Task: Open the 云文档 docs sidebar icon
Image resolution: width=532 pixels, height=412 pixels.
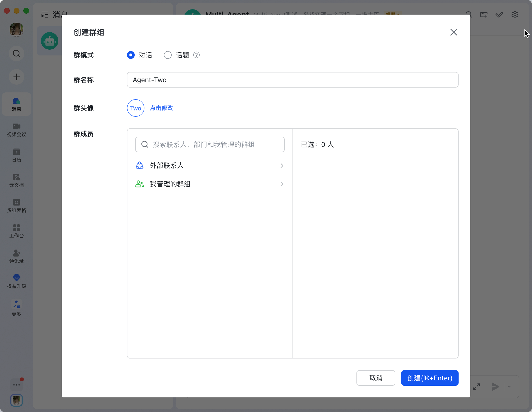Action: [x=16, y=180]
